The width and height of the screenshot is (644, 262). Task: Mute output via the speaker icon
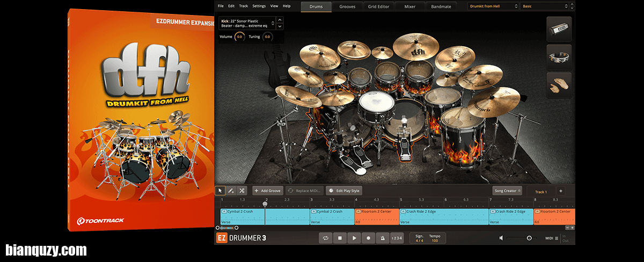pos(501,238)
